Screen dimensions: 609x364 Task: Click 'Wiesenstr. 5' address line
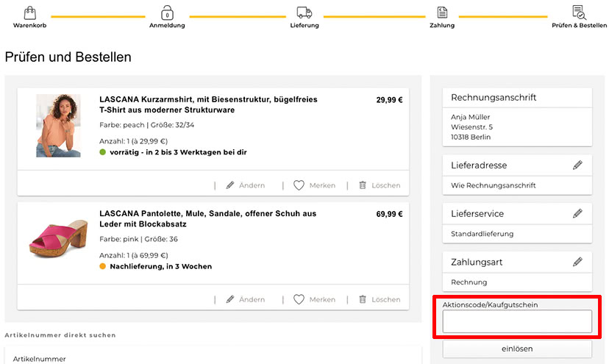472,127
